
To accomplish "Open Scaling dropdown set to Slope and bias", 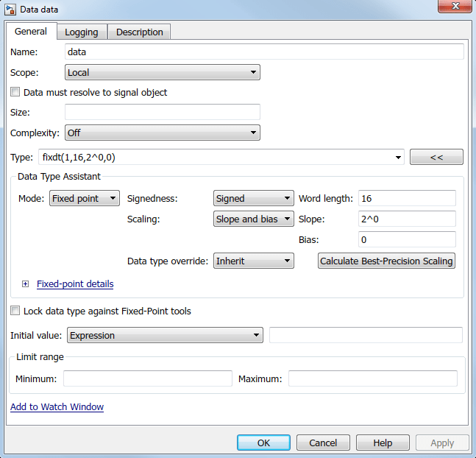I will (254, 219).
